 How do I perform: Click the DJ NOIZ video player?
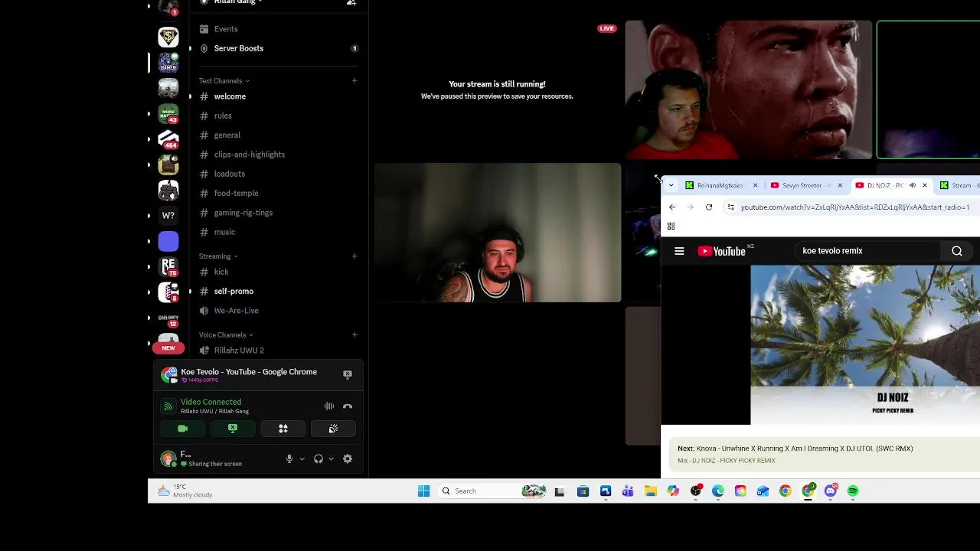pos(865,344)
